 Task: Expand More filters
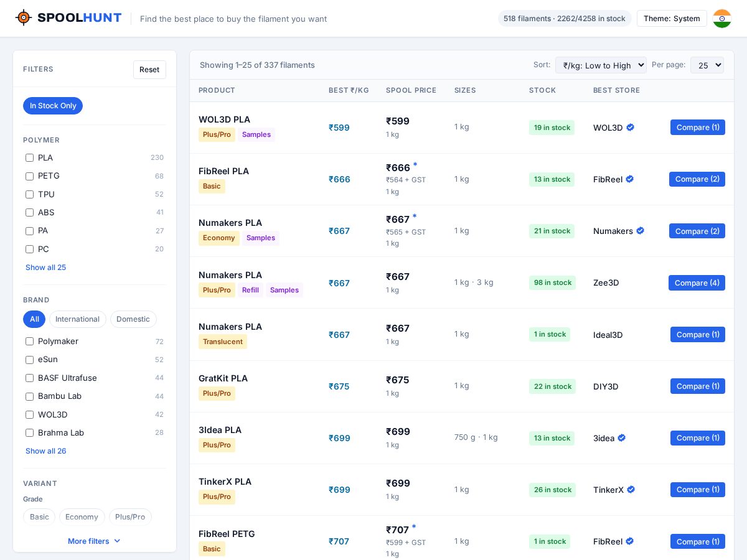click(x=95, y=541)
